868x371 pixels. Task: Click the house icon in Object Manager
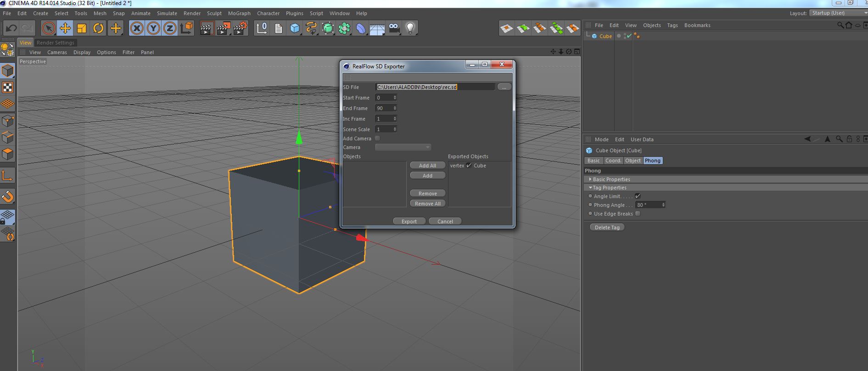[849, 25]
